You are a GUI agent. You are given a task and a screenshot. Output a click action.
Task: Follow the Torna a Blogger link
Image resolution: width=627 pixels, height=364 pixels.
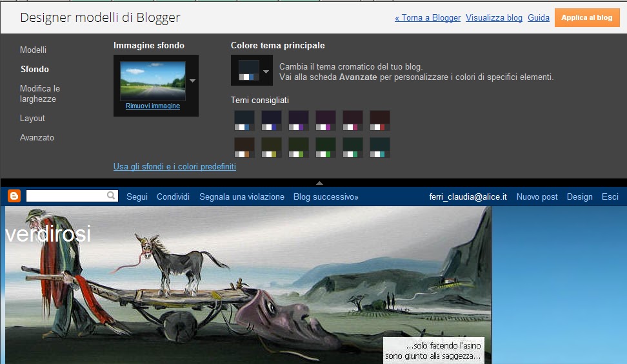428,17
